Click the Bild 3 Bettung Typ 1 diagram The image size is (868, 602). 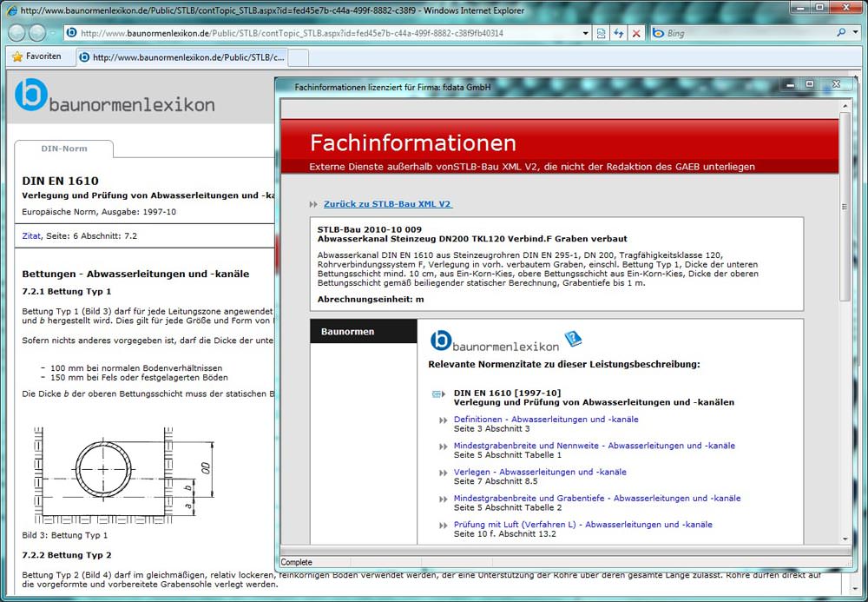pyautogui.click(x=123, y=475)
